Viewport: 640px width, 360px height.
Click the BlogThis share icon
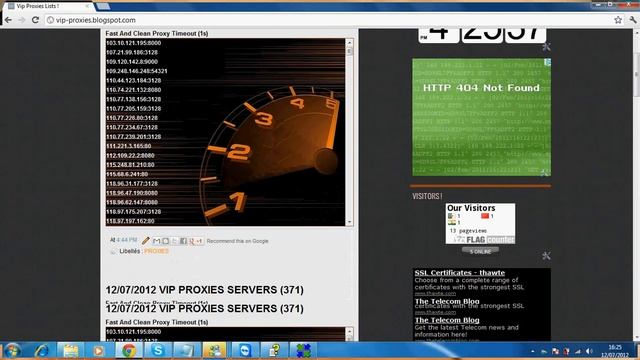(x=165, y=241)
